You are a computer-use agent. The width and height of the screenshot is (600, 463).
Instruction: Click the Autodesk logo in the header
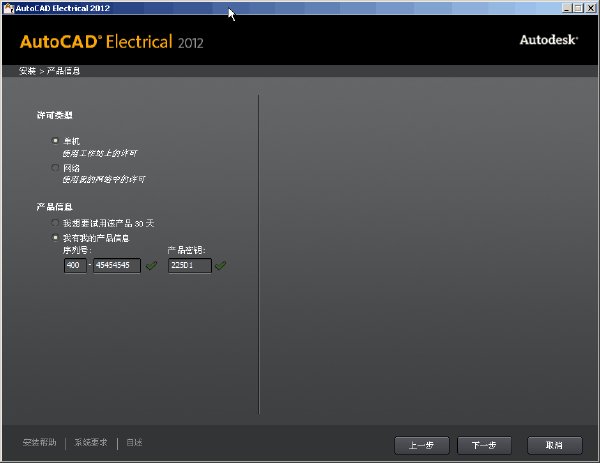point(549,40)
